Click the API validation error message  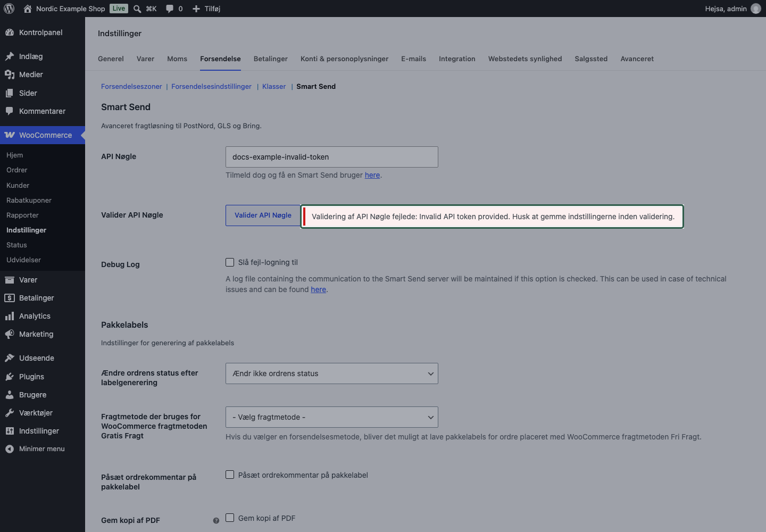coord(492,217)
